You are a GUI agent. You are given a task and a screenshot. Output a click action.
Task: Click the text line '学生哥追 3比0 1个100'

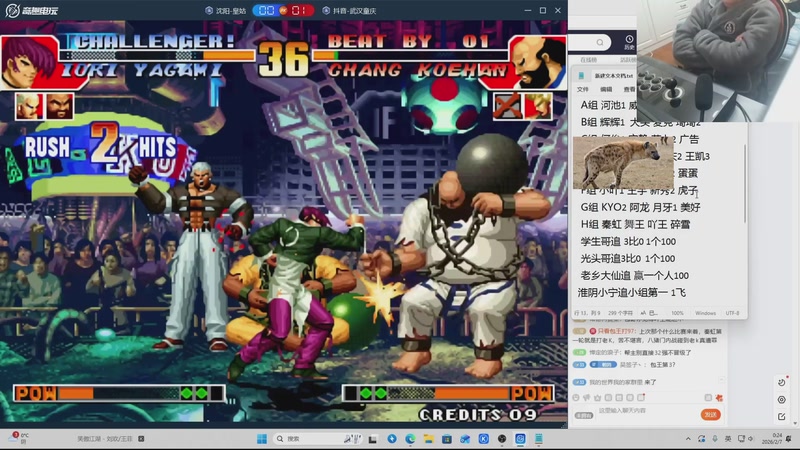tap(628, 241)
